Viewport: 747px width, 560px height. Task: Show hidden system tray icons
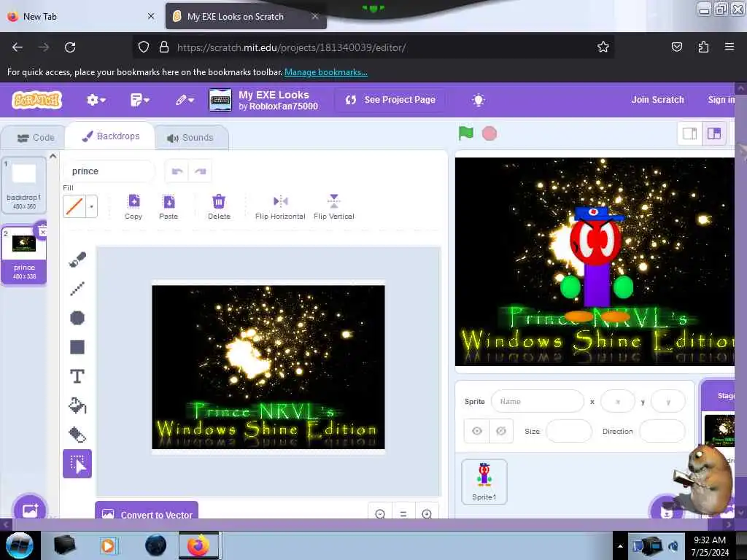point(620,545)
